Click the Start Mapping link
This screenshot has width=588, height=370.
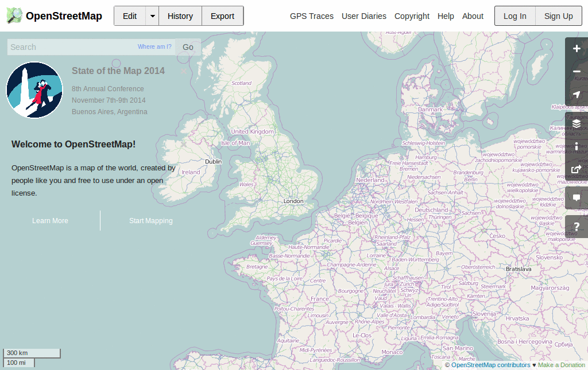(x=150, y=220)
